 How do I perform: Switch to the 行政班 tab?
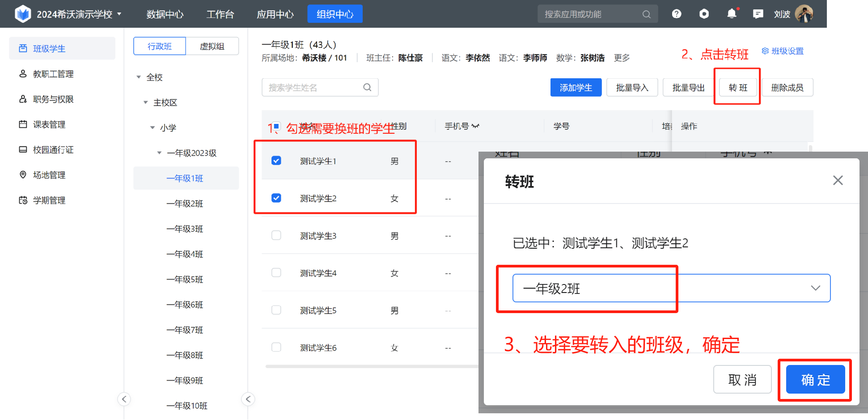click(160, 46)
